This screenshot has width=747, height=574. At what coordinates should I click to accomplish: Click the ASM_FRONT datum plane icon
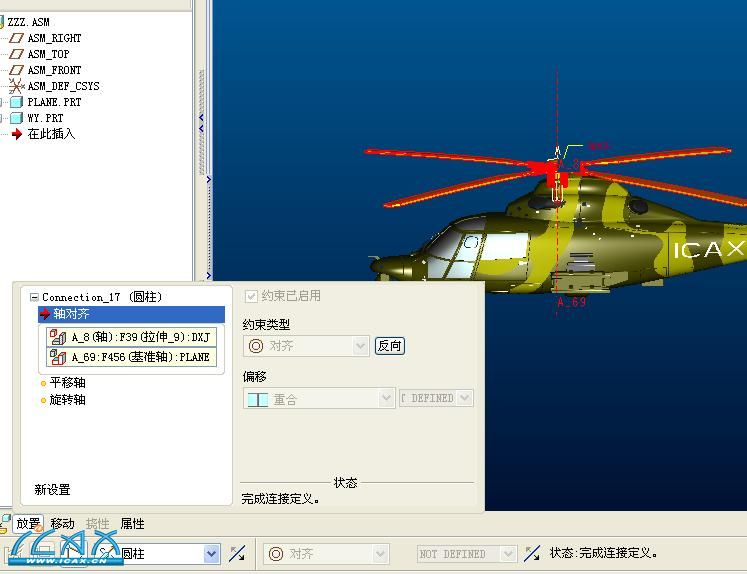pos(17,70)
